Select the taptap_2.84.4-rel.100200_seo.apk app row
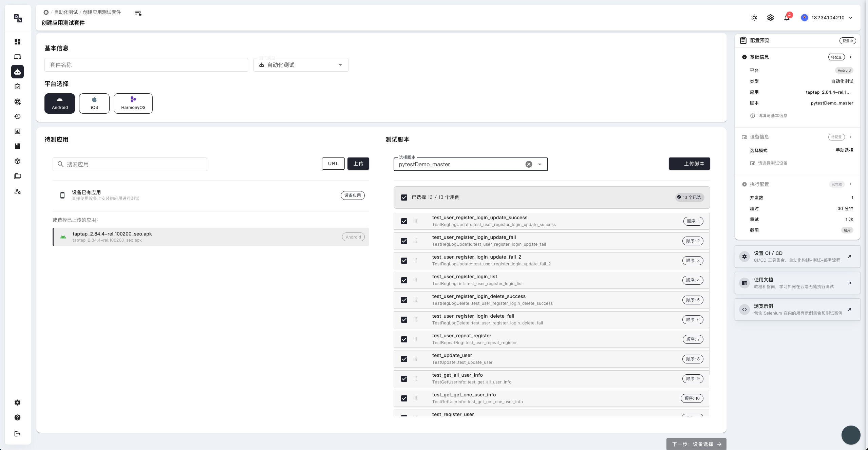The height and width of the screenshot is (450, 868). pos(211,237)
